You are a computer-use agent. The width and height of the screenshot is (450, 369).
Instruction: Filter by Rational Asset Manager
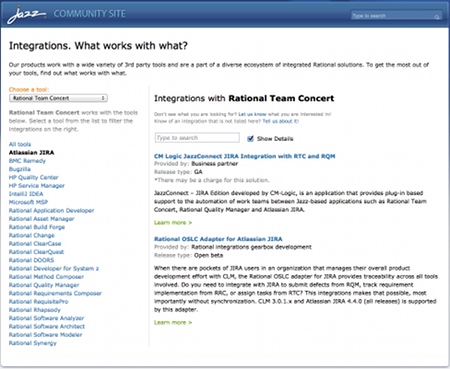42,219
